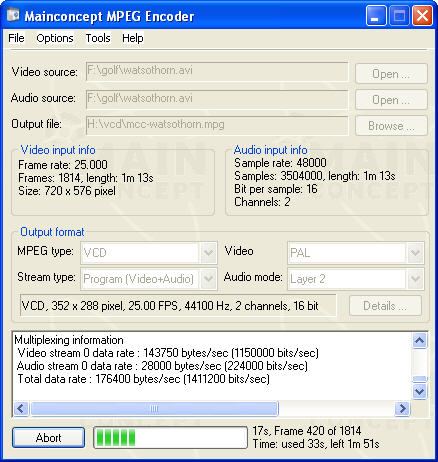Image resolution: width=438 pixels, height=462 pixels.
Task: Click the VCD 352 x 288 format summary
Action: pyautogui.click(x=178, y=305)
